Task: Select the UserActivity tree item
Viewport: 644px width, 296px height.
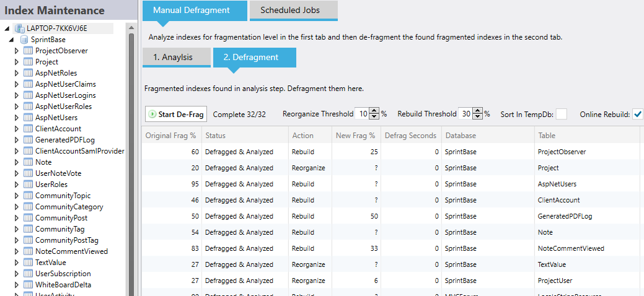Action: (x=54, y=294)
